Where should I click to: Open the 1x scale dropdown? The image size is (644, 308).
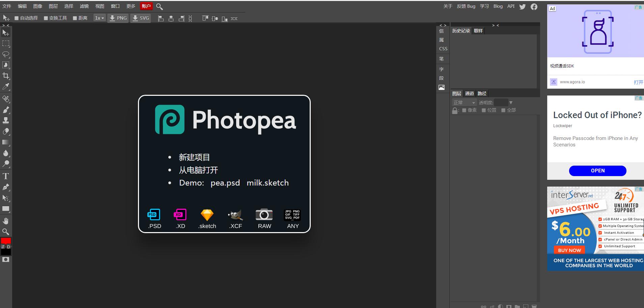(99, 18)
